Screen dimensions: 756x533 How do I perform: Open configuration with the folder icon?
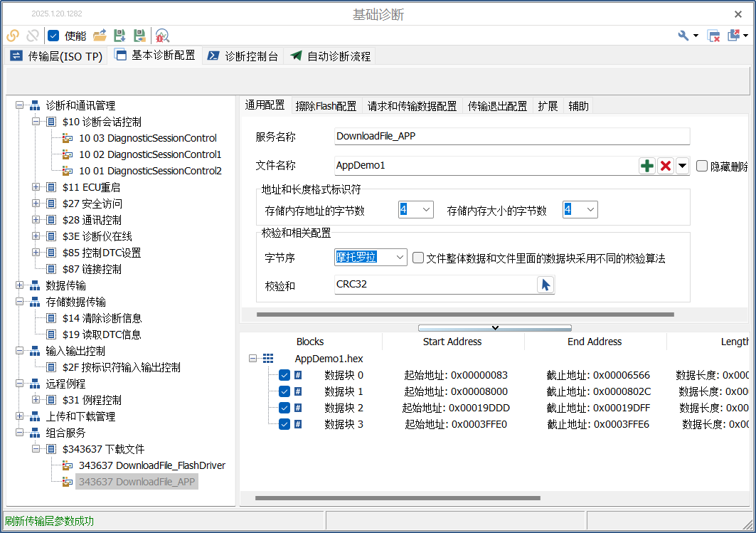100,36
